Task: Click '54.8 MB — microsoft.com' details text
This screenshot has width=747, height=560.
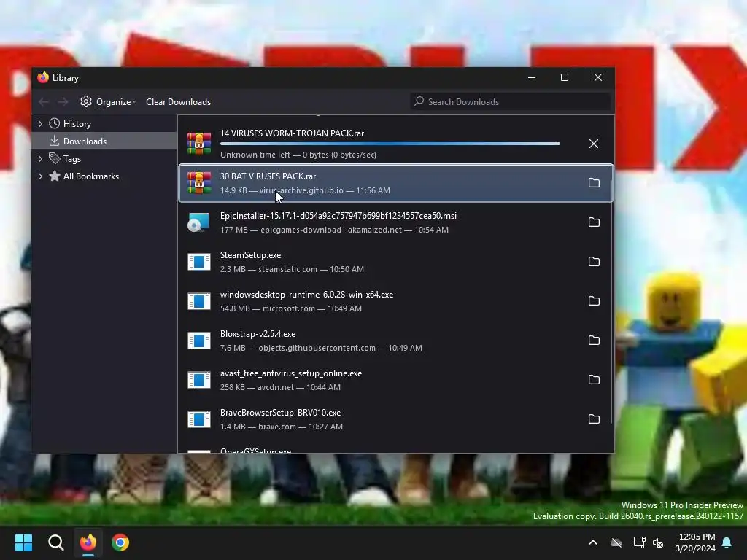Action: tap(291, 308)
